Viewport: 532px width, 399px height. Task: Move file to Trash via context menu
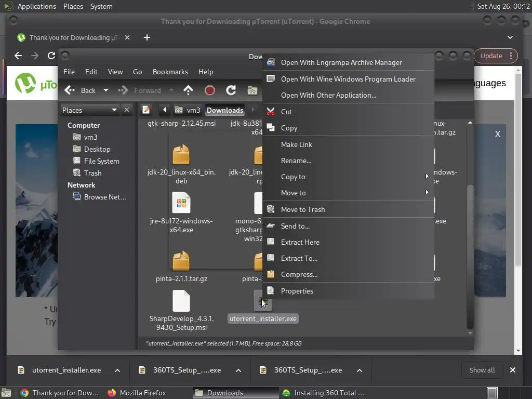tap(349, 209)
